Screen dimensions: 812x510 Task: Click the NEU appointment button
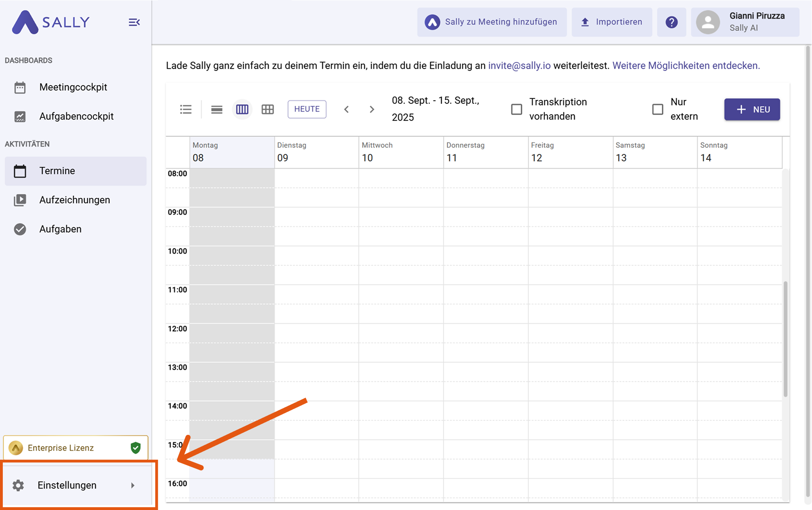752,109
